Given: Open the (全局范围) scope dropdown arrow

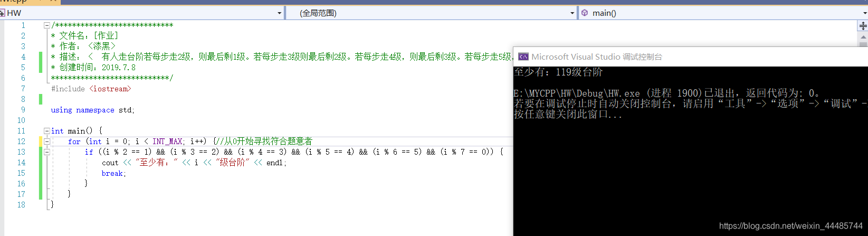Looking at the screenshot, I should pyautogui.click(x=573, y=13).
